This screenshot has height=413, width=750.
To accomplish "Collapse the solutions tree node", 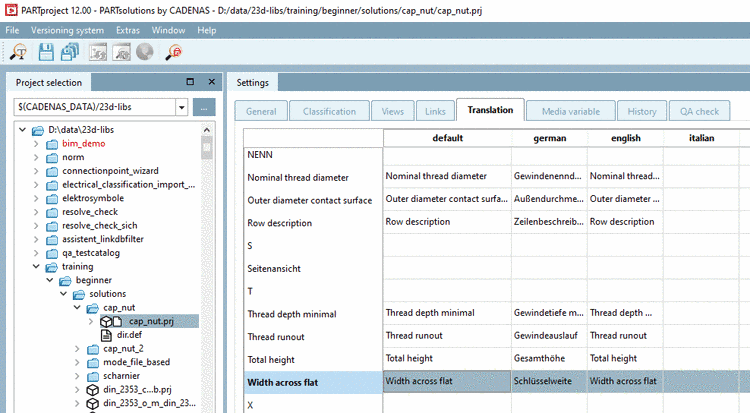I will pyautogui.click(x=63, y=293).
